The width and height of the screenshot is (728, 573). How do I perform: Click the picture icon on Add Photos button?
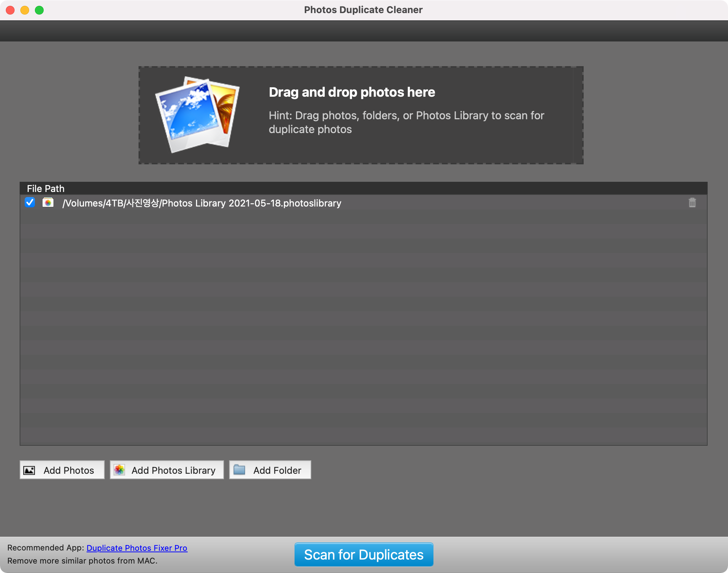pyautogui.click(x=29, y=470)
